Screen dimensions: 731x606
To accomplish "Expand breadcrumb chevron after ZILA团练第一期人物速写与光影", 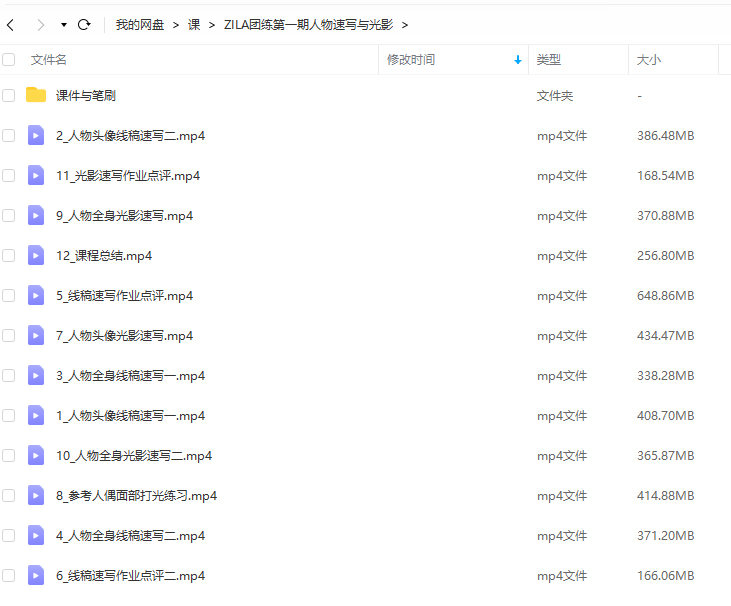I will (x=404, y=24).
